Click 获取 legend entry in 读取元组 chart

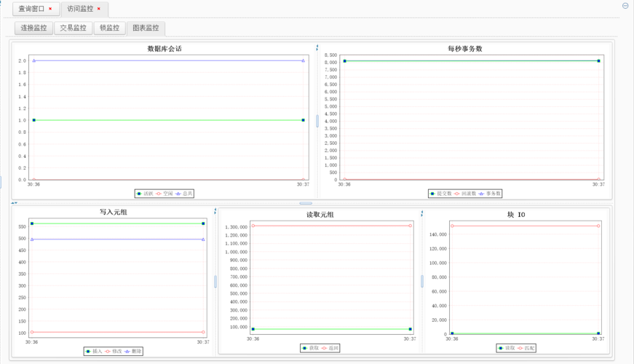click(x=310, y=348)
